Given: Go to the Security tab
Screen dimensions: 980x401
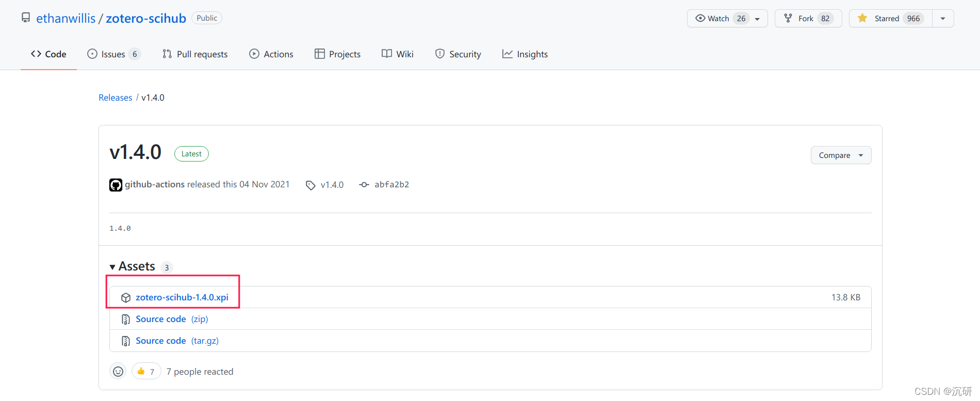Looking at the screenshot, I should 458,54.
